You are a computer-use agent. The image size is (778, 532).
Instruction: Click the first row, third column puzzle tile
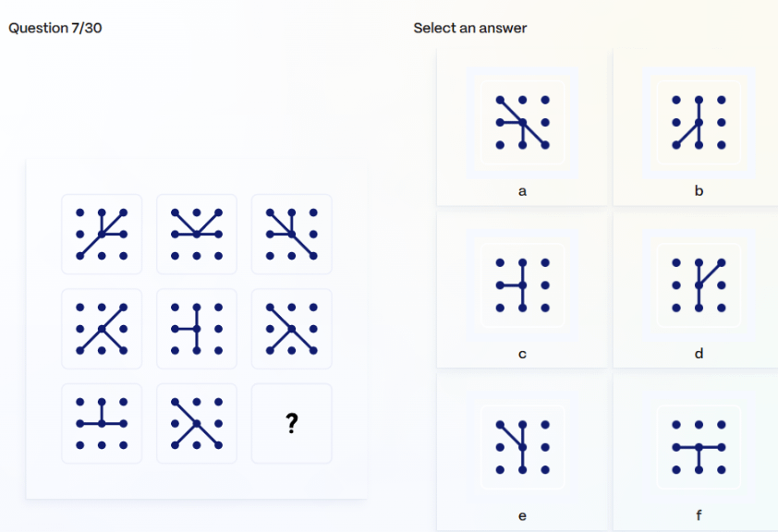tap(292, 235)
